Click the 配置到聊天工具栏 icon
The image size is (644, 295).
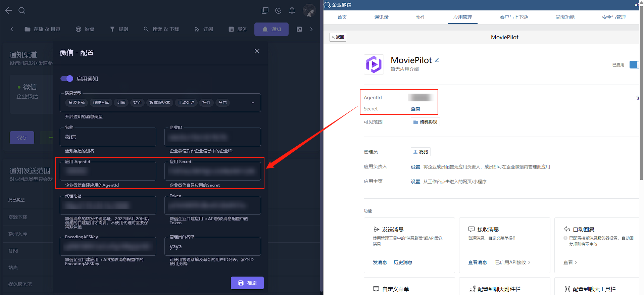(x=567, y=289)
